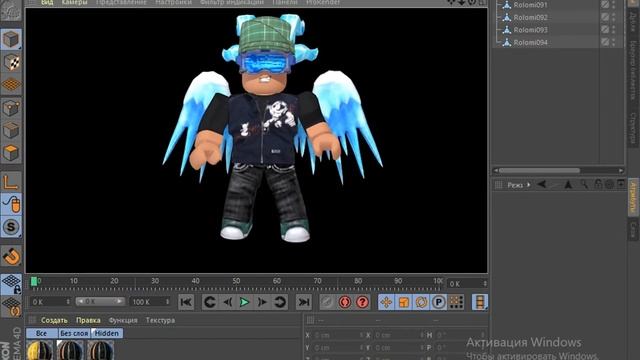Go to end of animation
The height and width of the screenshot is (360, 640).
pyautogui.click(x=303, y=302)
